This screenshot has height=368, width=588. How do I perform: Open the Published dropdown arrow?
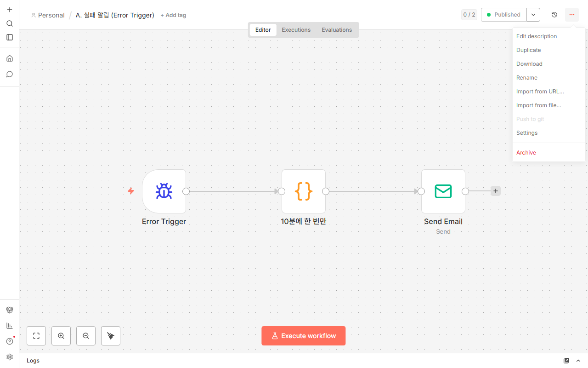(x=533, y=15)
